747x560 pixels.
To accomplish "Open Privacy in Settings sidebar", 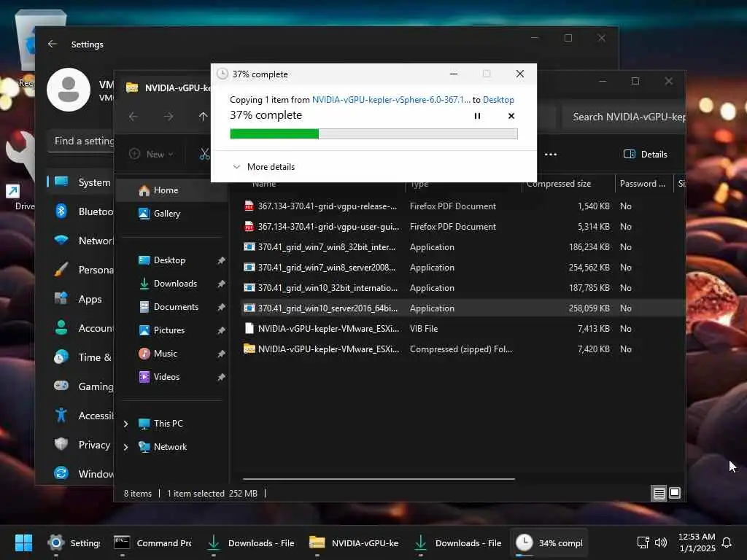I will tap(81, 445).
